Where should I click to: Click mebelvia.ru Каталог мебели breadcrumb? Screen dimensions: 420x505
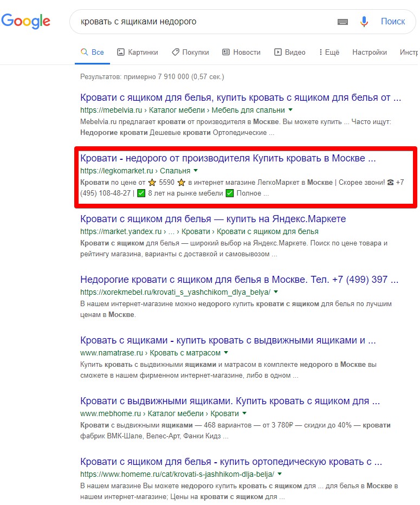point(177,110)
